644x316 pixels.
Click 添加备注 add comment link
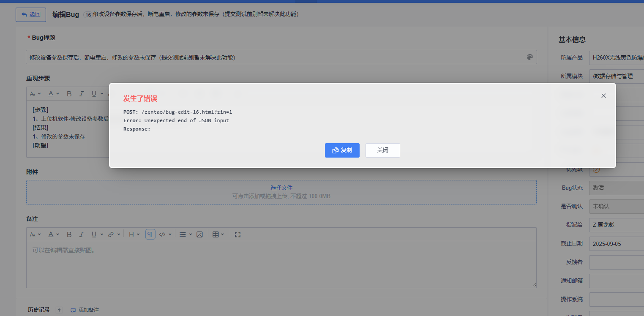[x=85, y=310]
